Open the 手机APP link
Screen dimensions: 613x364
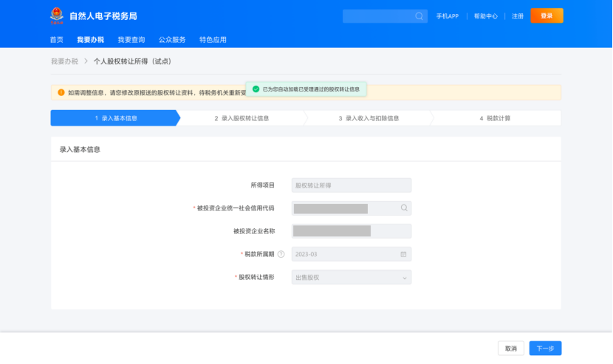448,16
